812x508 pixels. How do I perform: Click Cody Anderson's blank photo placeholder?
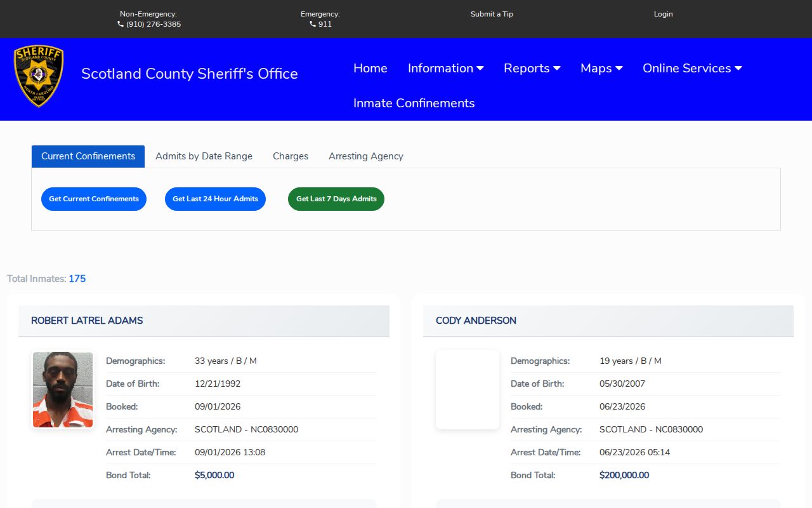pyautogui.click(x=468, y=389)
